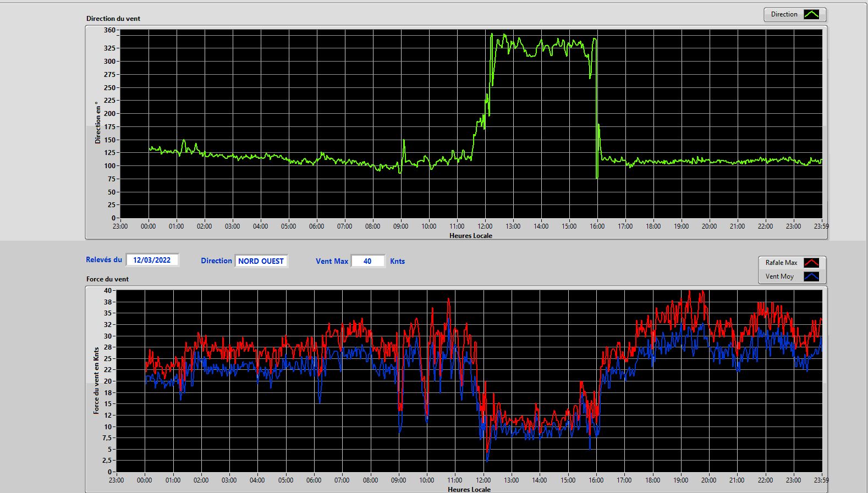
Task: Click the 40 value on wind force axis
Action: tap(108, 290)
